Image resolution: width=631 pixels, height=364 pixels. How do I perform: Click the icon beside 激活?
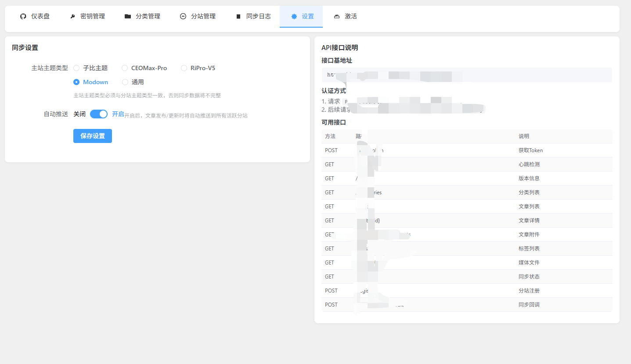tap(337, 16)
